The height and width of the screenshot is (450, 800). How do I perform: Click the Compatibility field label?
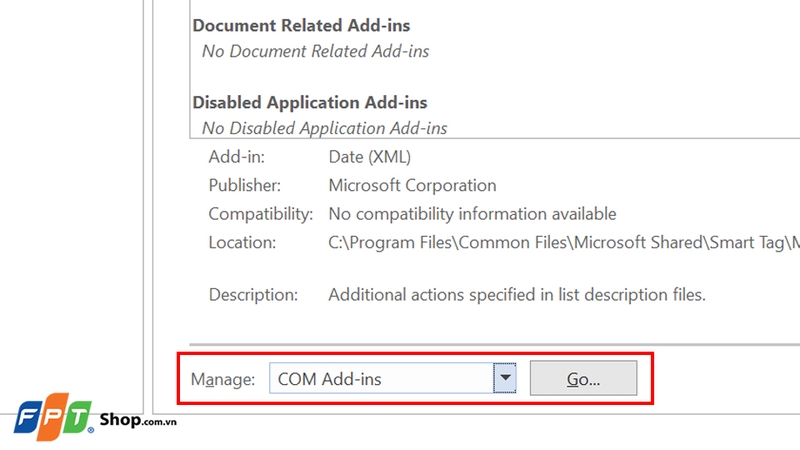tap(260, 214)
